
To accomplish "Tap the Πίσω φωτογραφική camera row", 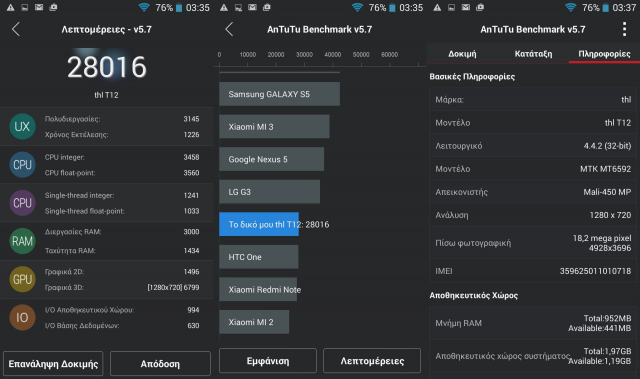I will 533,243.
